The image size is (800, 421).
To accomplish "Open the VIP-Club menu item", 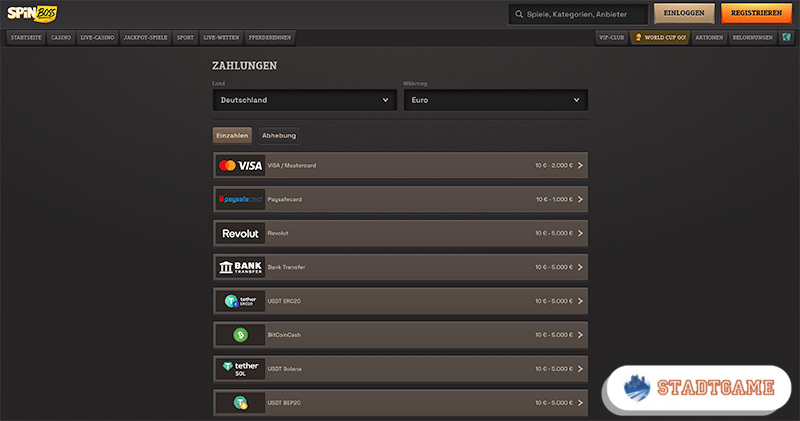I will tap(611, 37).
